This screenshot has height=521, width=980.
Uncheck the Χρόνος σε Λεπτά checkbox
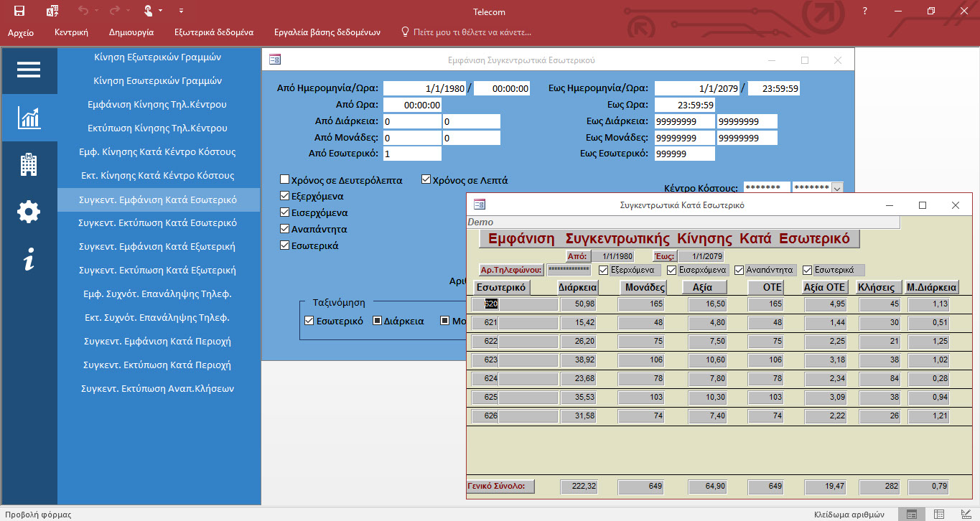pos(426,180)
